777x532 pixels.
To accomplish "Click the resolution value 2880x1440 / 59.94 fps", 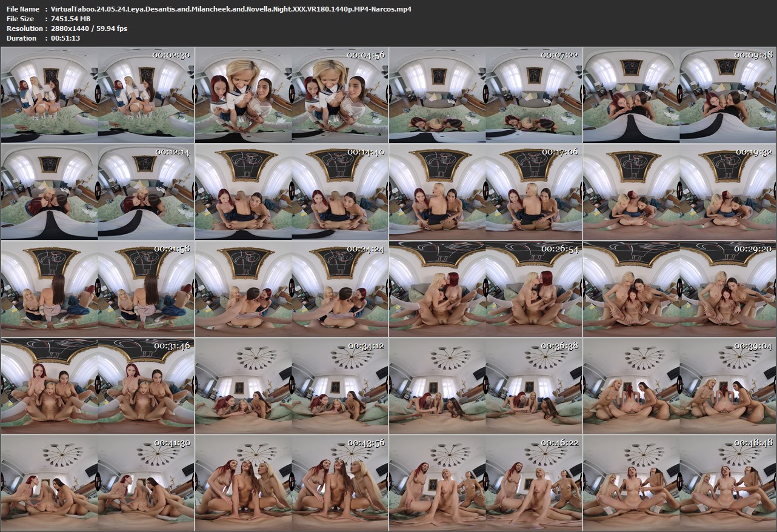I will click(89, 28).
